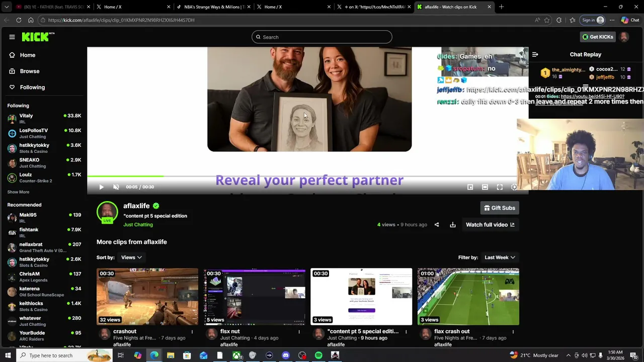Open YourBudde recommended channel
This screenshot has width=644, height=362.
pos(44,336)
